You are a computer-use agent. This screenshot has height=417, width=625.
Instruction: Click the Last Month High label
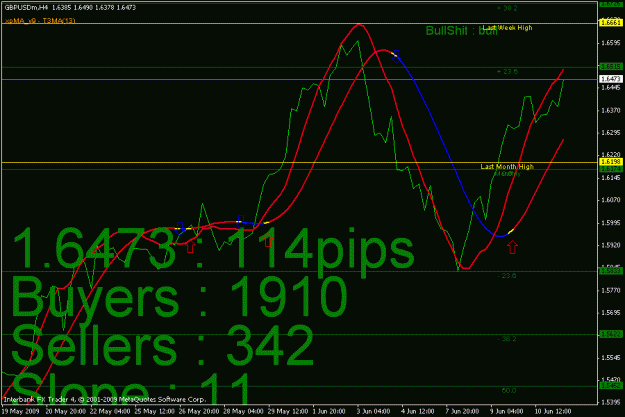[507, 166]
